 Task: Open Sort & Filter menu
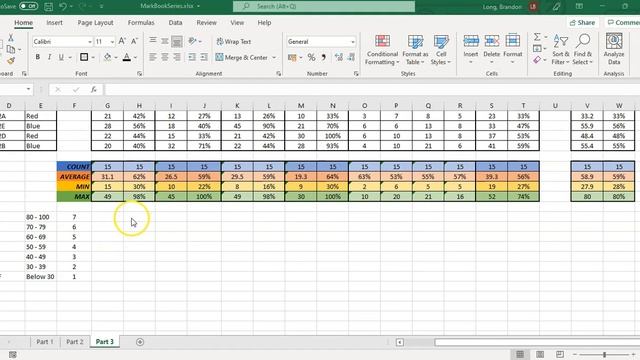pyautogui.click(x=560, y=50)
